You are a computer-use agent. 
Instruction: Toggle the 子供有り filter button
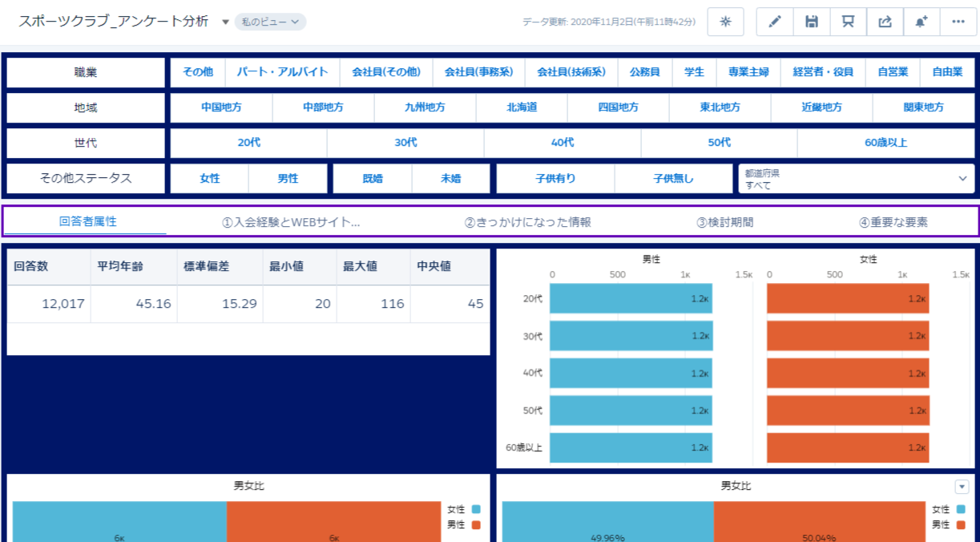coord(555,179)
